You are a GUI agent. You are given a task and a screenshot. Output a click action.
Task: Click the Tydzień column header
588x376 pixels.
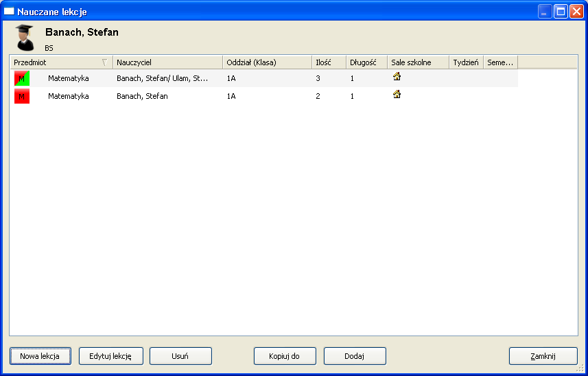466,62
